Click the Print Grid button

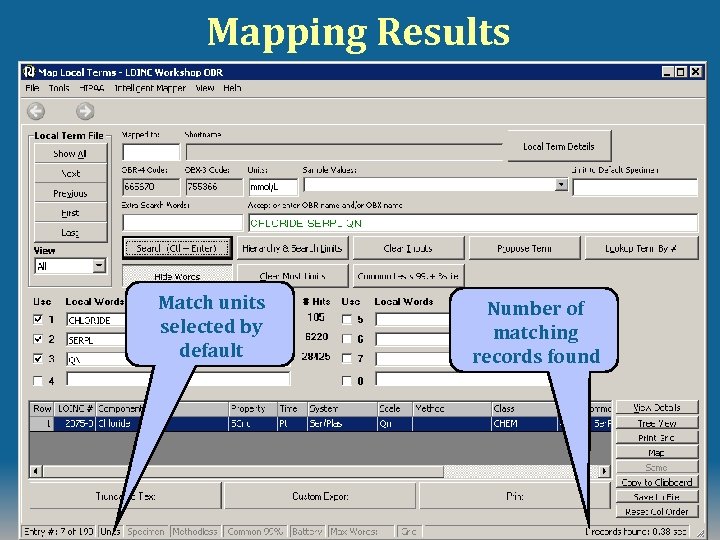pyautogui.click(x=657, y=438)
